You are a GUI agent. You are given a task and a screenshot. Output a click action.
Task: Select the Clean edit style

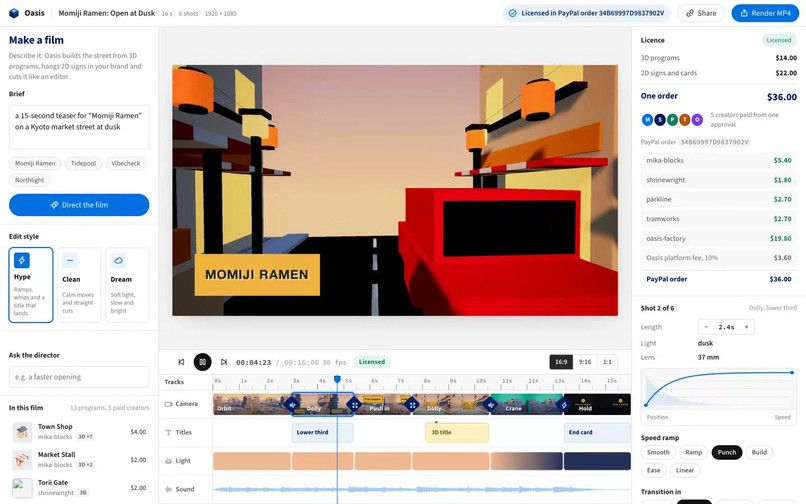(x=79, y=285)
